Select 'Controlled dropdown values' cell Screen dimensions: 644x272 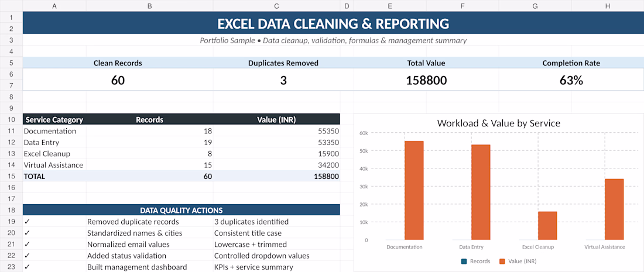coord(276,255)
